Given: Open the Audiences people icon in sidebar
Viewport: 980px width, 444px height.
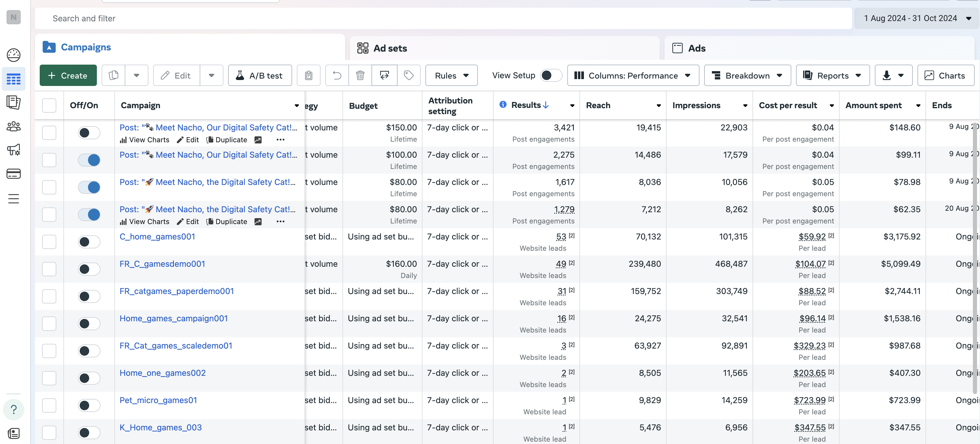Looking at the screenshot, I should 14,126.
